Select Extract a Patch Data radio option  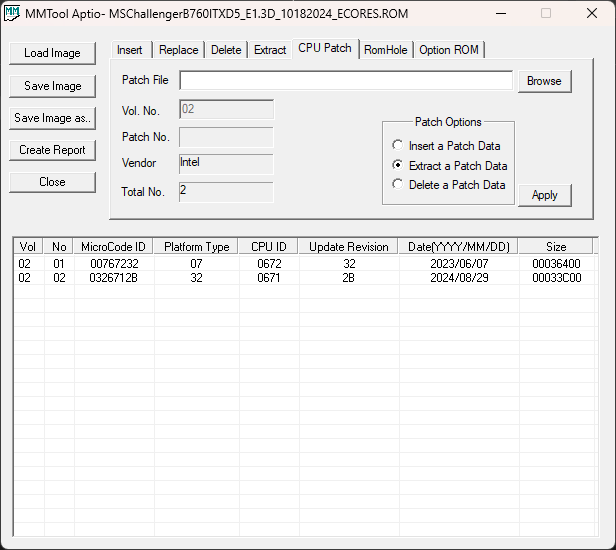tap(450, 166)
